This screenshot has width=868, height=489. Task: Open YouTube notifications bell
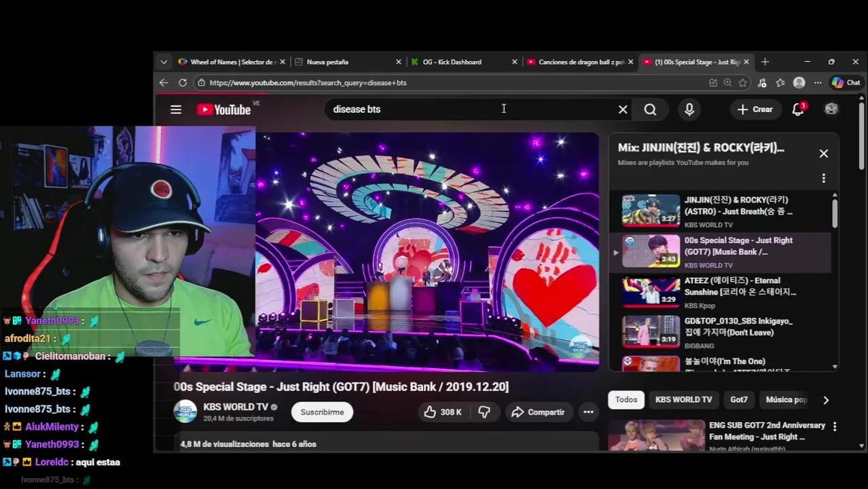798,109
